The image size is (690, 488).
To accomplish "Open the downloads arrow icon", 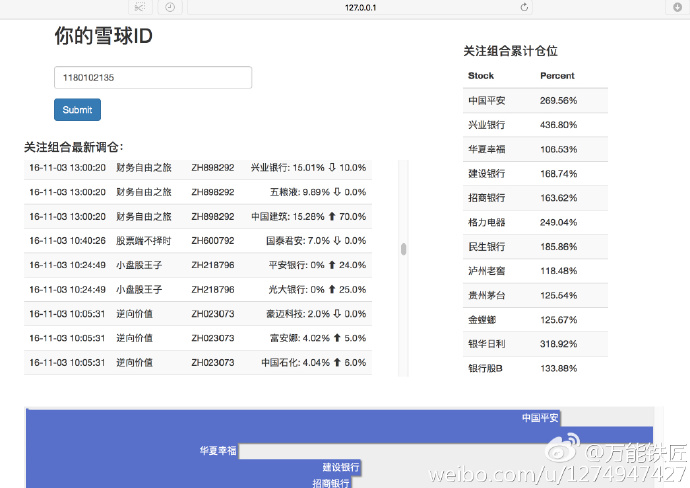I will tap(677, 7).
